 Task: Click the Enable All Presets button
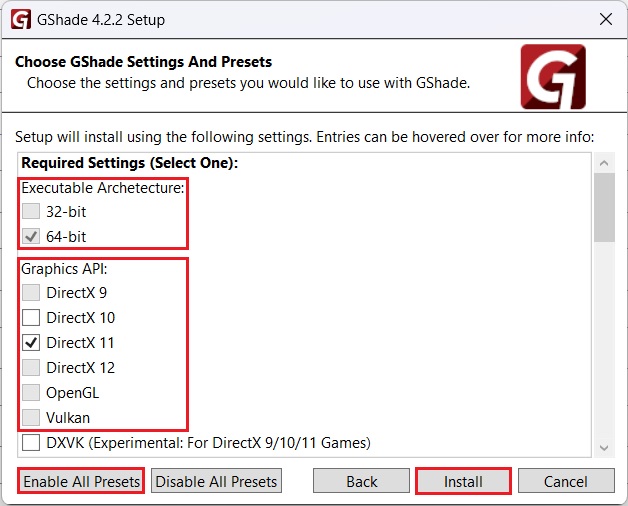pos(82,481)
